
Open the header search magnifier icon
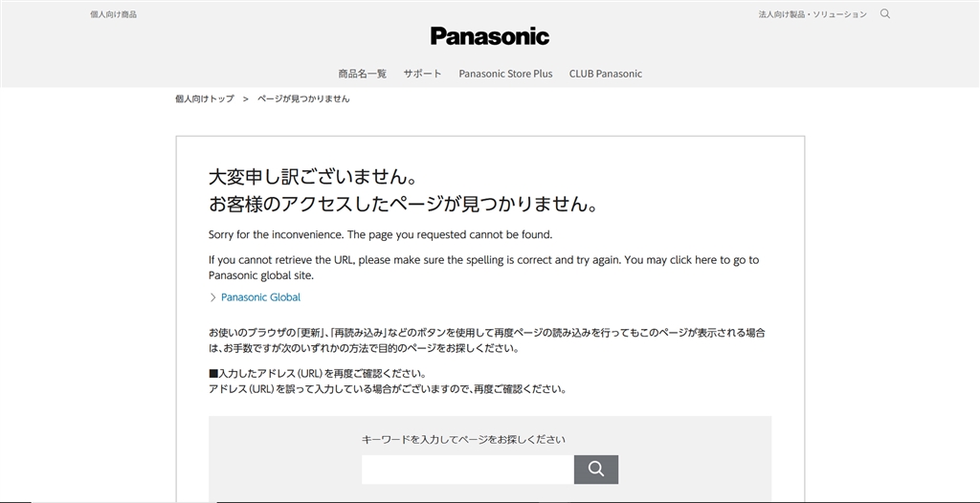884,14
